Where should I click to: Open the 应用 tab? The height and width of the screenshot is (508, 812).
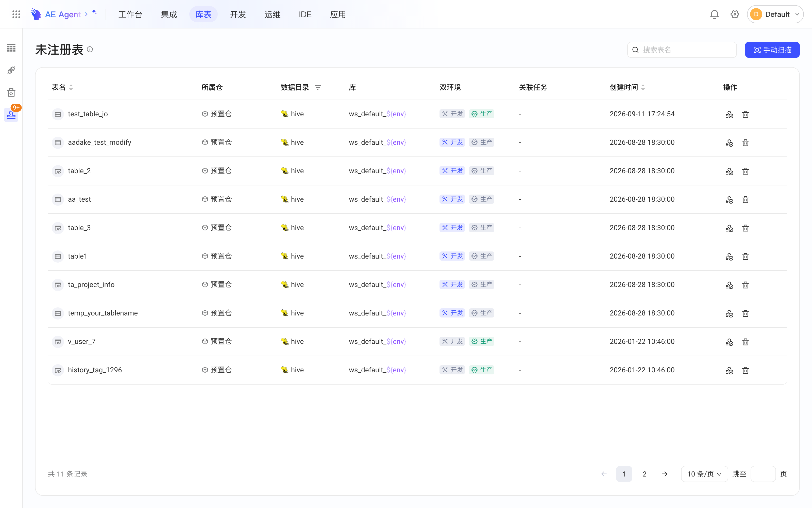tap(338, 14)
